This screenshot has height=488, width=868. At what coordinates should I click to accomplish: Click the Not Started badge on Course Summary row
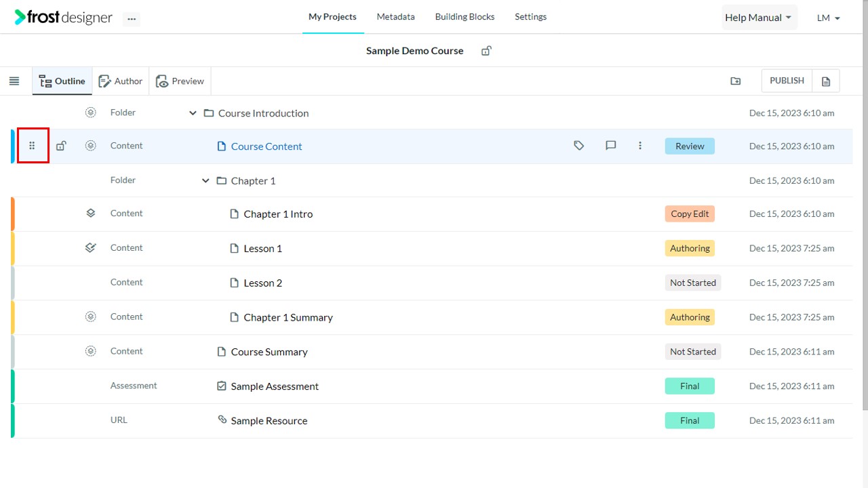(693, 352)
